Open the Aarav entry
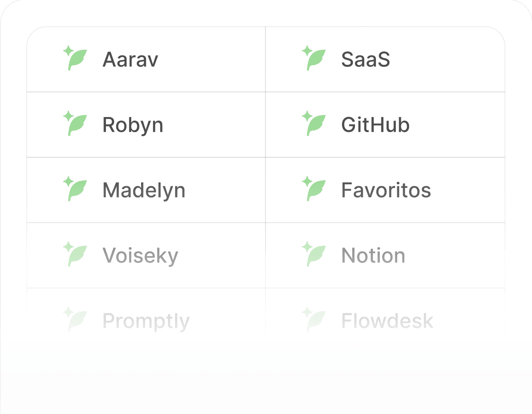 (130, 60)
